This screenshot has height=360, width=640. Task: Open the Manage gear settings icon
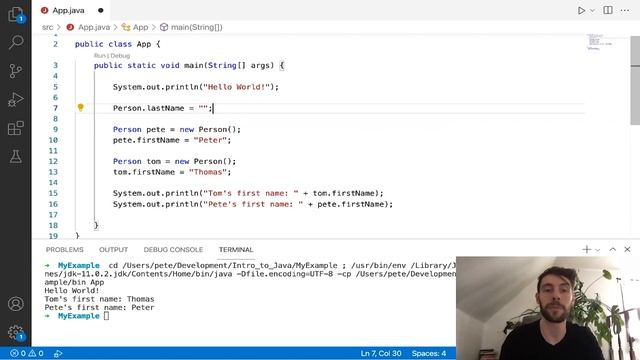click(16, 332)
